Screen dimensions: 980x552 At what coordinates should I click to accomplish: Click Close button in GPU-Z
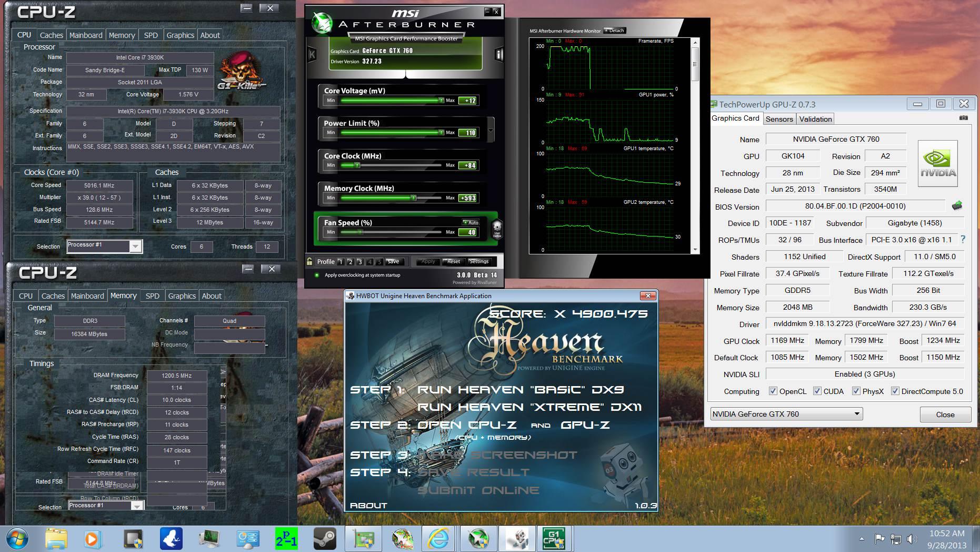coord(945,415)
